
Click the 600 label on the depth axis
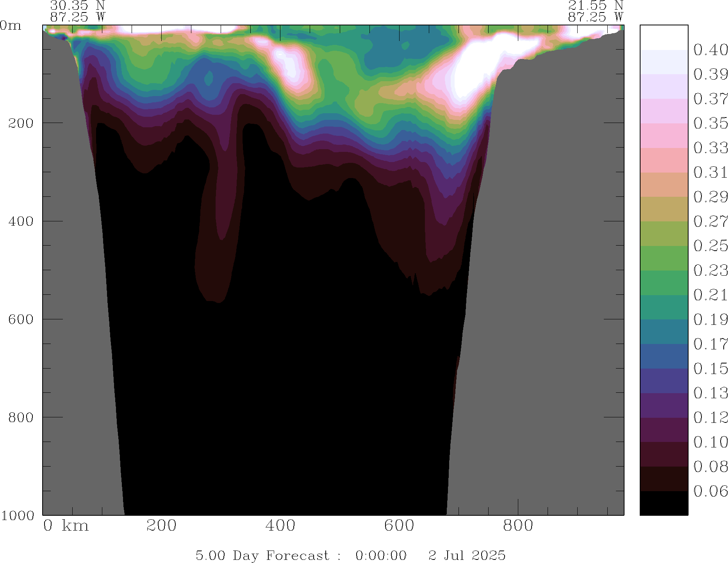[20, 319]
